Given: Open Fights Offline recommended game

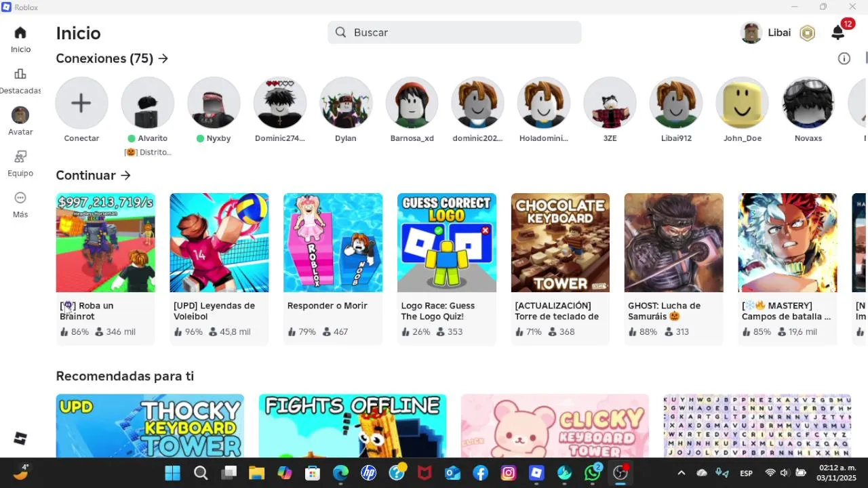Looking at the screenshot, I should (x=353, y=426).
